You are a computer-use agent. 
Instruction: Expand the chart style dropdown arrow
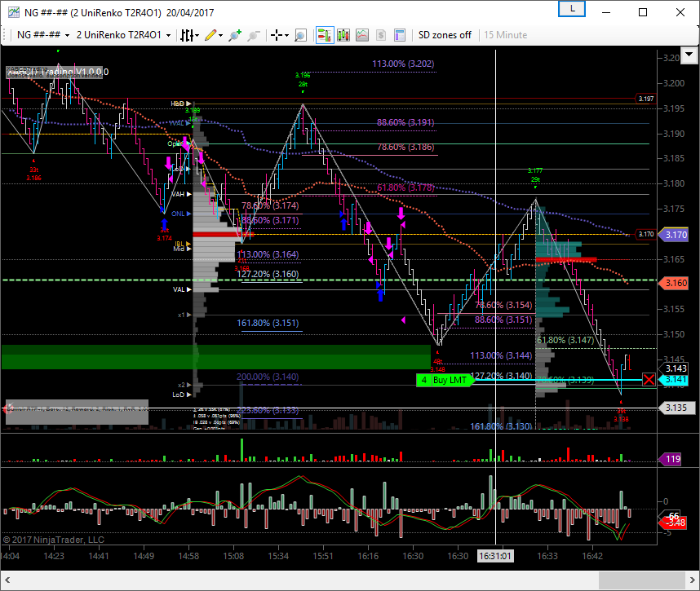tap(197, 35)
